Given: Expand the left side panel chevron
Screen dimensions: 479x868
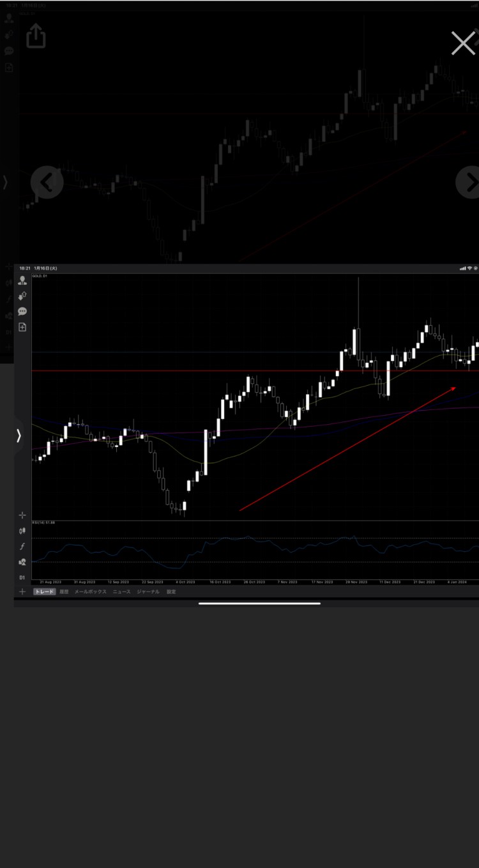Looking at the screenshot, I should click(x=19, y=436).
